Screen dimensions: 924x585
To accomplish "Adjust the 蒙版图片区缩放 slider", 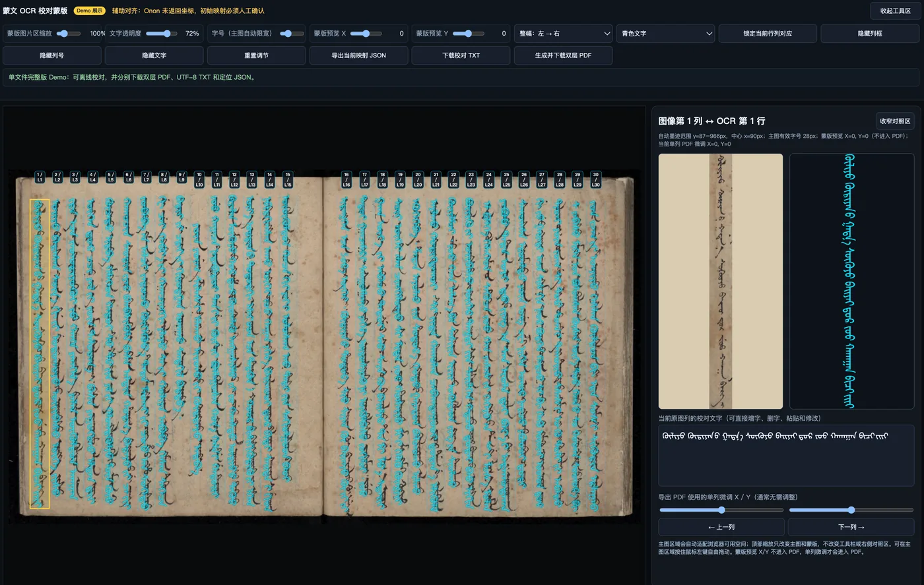I will [x=69, y=34].
